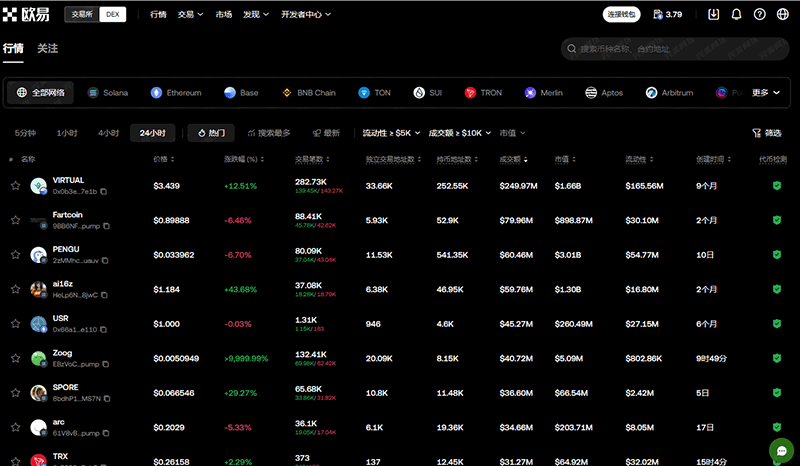Click the Zoog token security shield
The height and width of the screenshot is (466, 800).
coord(777,358)
